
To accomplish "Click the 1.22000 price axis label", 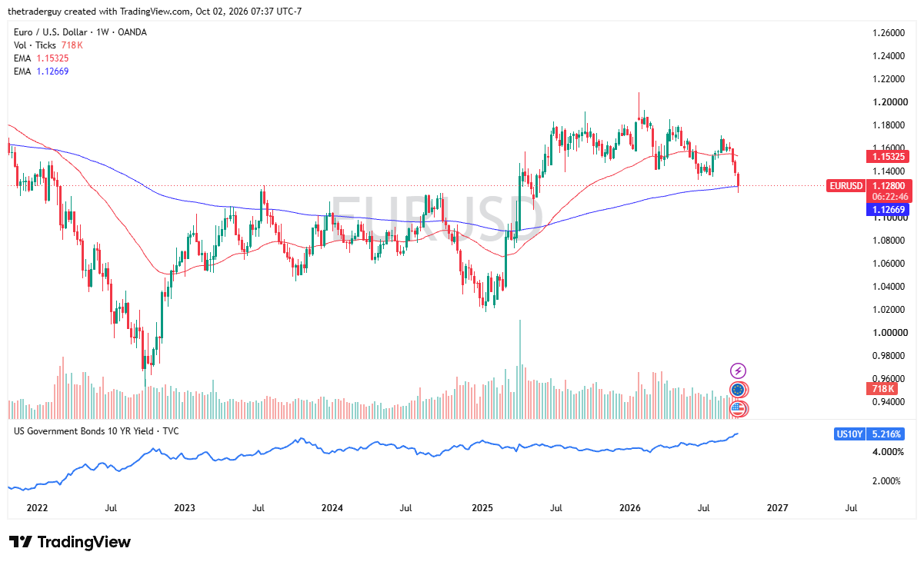I will [889, 79].
